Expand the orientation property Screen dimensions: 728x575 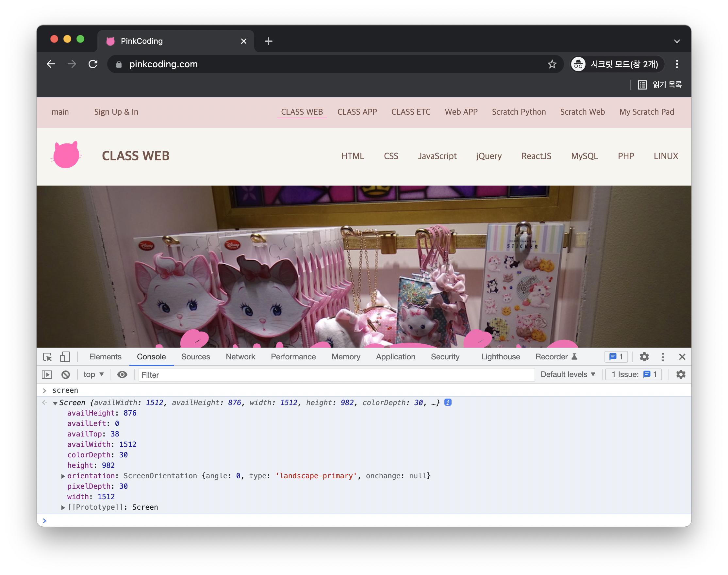63,476
